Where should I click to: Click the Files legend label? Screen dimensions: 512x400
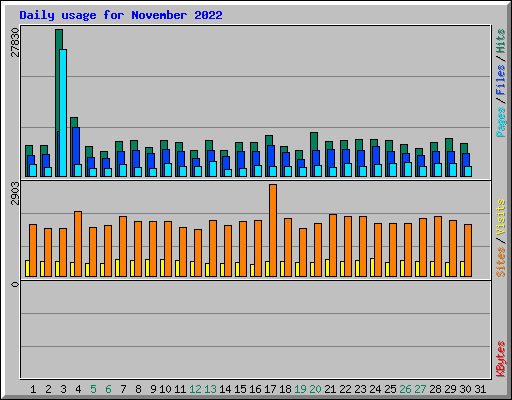[501, 80]
